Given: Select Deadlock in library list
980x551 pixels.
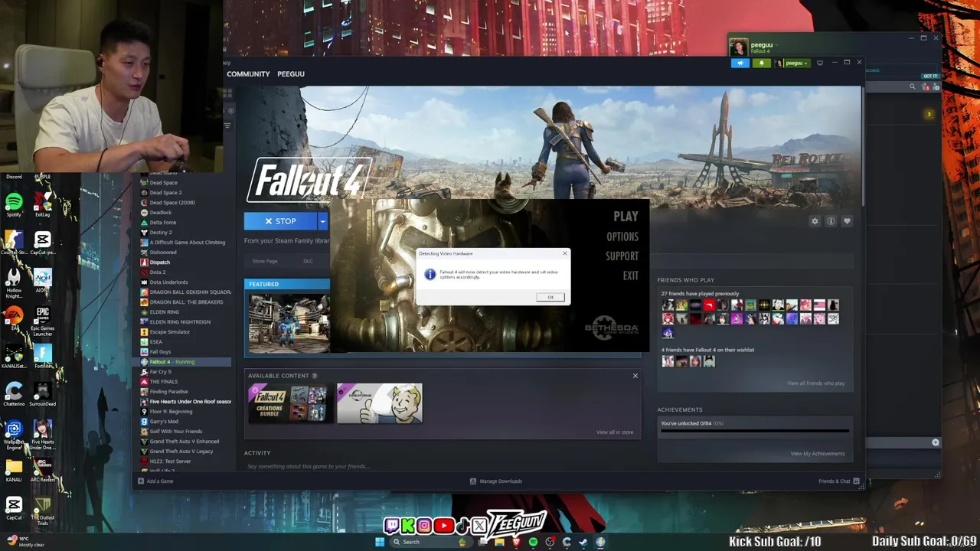Looking at the screenshot, I should point(160,213).
